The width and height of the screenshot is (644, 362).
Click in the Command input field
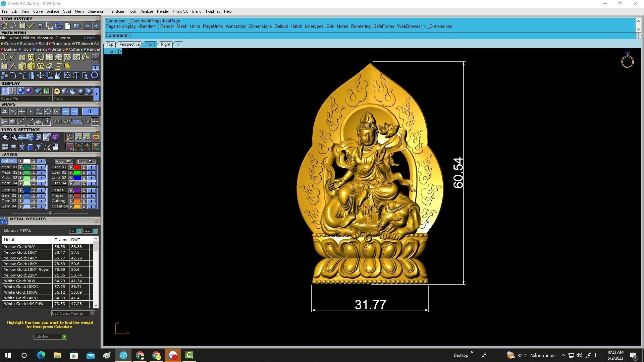tap(382, 35)
